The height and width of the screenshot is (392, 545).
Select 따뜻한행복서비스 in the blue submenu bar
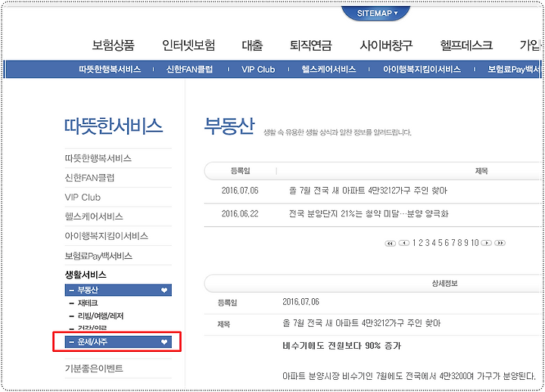(110, 69)
